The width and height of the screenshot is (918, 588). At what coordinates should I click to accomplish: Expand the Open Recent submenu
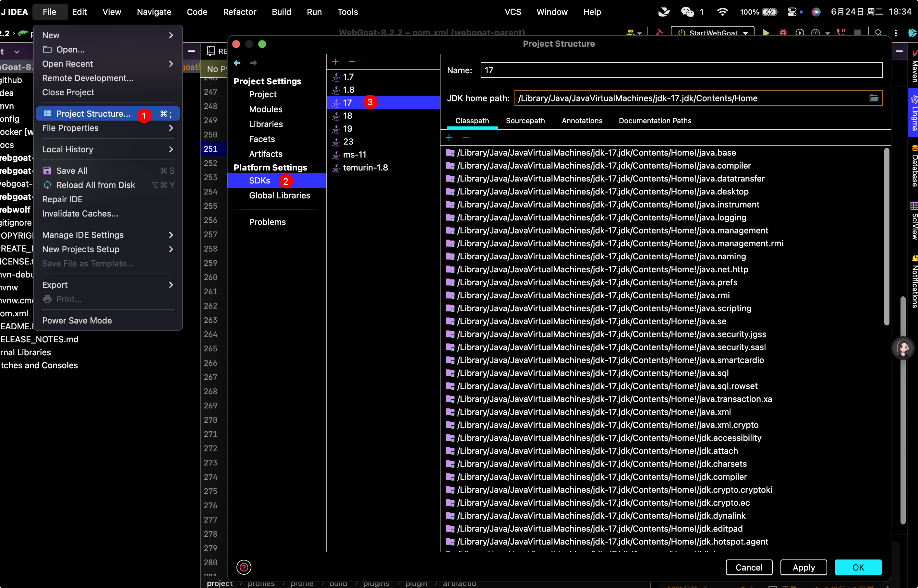(108, 64)
